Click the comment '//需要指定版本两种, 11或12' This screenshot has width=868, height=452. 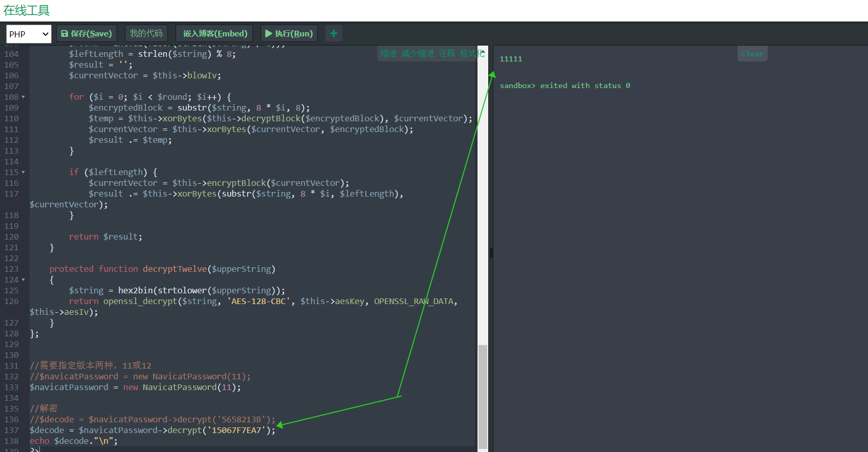coord(91,365)
